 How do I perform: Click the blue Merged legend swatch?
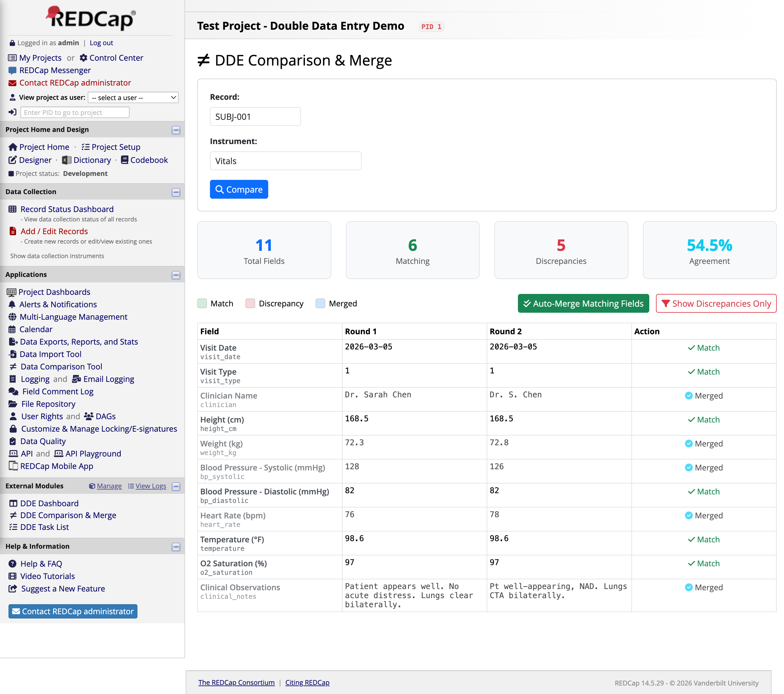pos(320,303)
